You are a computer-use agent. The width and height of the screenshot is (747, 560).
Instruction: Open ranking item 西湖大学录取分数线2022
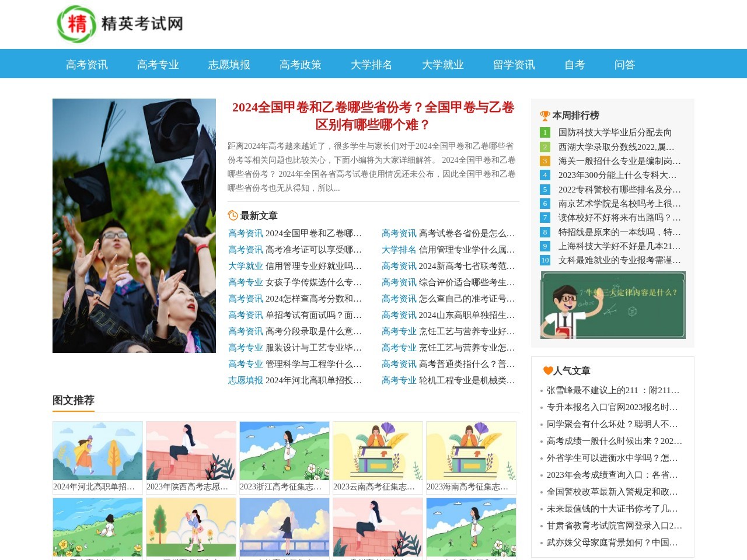616,147
